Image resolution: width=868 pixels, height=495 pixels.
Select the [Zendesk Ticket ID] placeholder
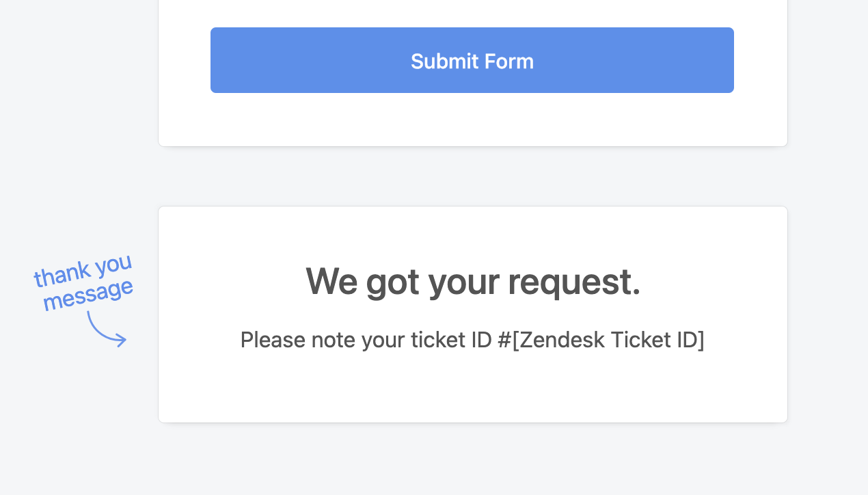tap(608, 340)
